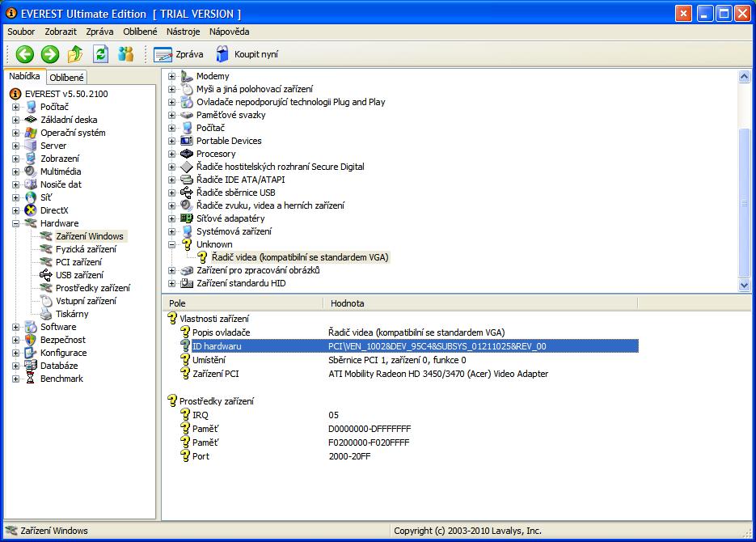Click the DirectX icon in the sidebar
The height and width of the screenshot is (542, 756).
point(31,210)
